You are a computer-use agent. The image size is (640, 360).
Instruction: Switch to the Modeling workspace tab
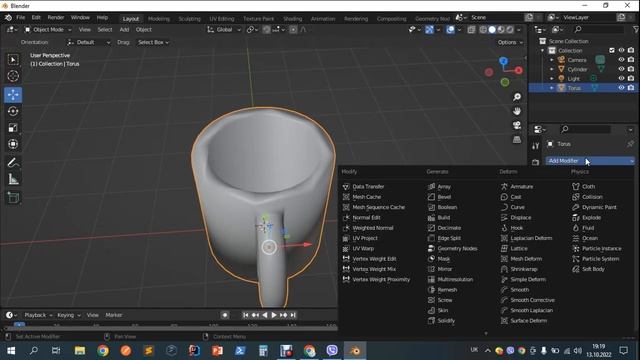pyautogui.click(x=159, y=19)
